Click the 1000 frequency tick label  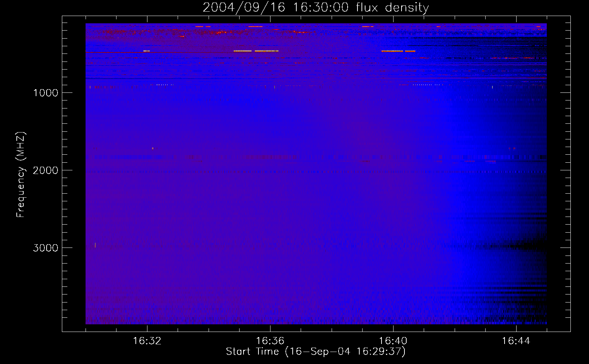46,93
